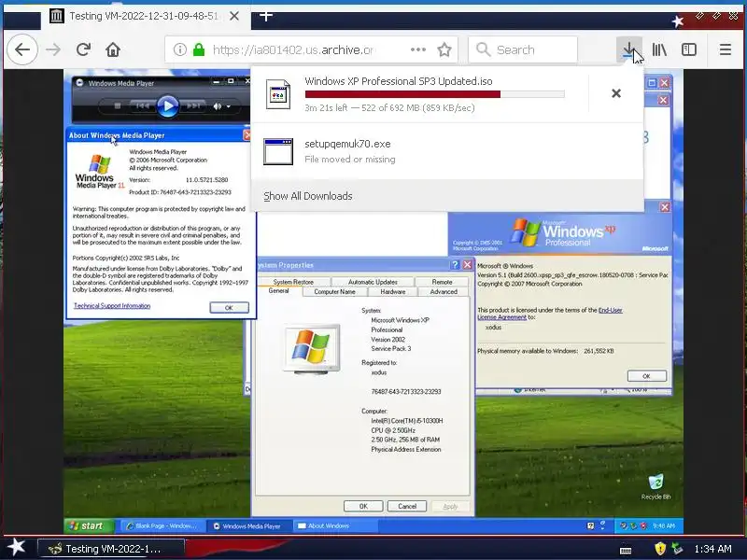Select Testing VM window in host taskbar
The width and height of the screenshot is (747, 560).
pos(110,549)
